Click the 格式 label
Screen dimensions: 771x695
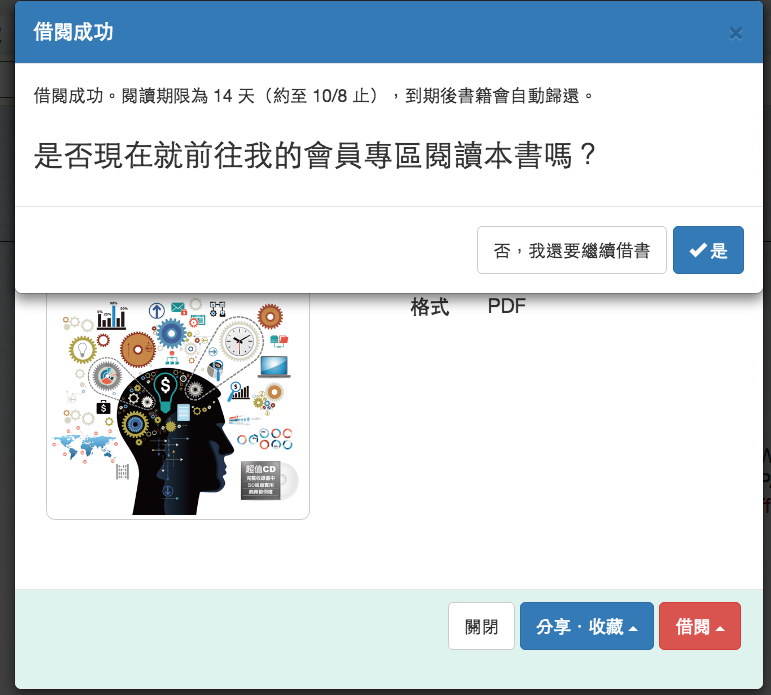[429, 306]
